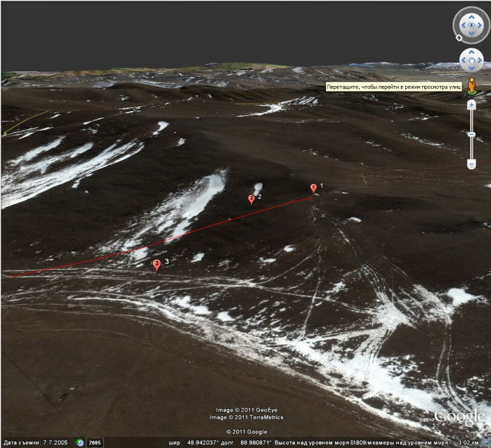Click the Look up arrow on the compass
491x448 pixels.
pyautogui.click(x=471, y=17)
